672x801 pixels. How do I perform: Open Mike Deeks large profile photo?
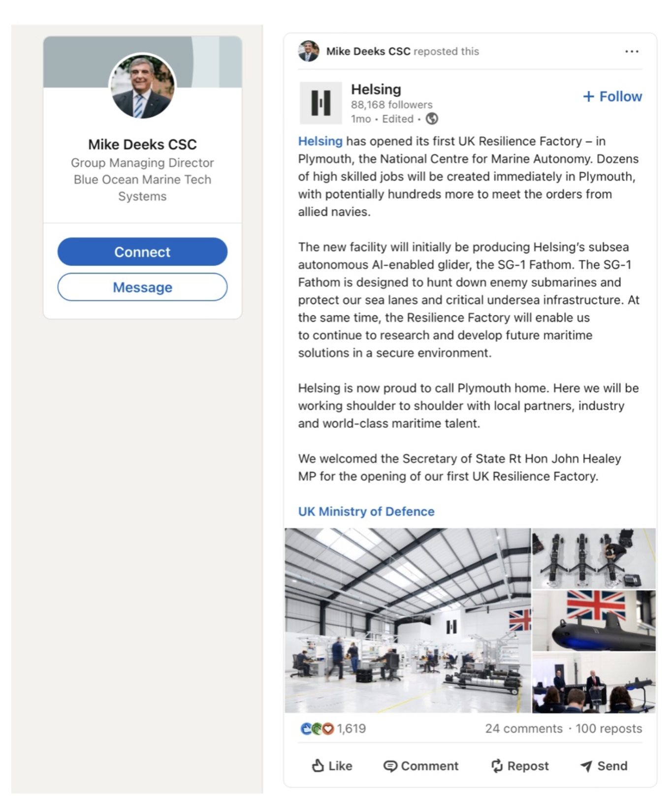pyautogui.click(x=142, y=86)
